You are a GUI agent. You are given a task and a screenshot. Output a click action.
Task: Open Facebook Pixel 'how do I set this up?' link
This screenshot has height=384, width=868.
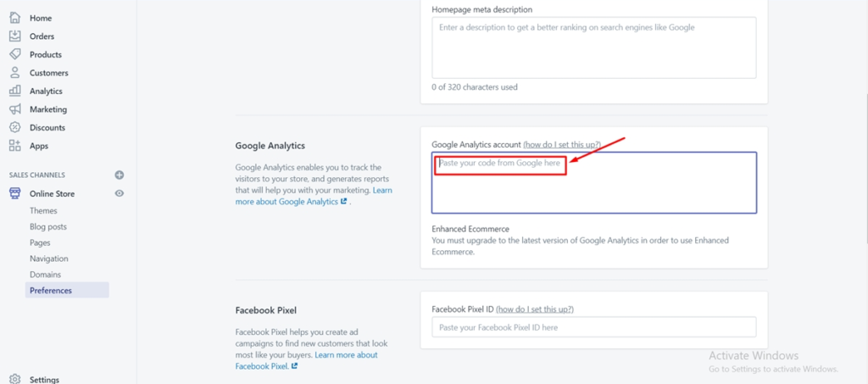pos(535,309)
